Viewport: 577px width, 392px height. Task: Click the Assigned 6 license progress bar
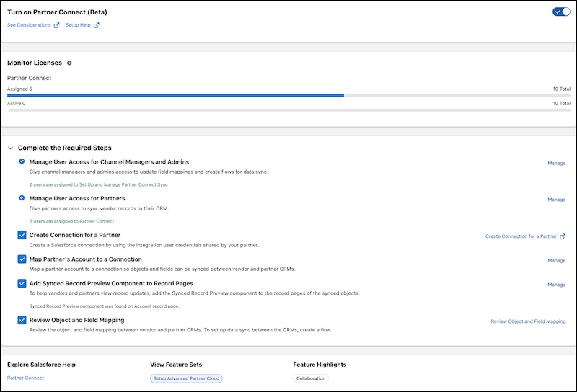[x=288, y=95]
